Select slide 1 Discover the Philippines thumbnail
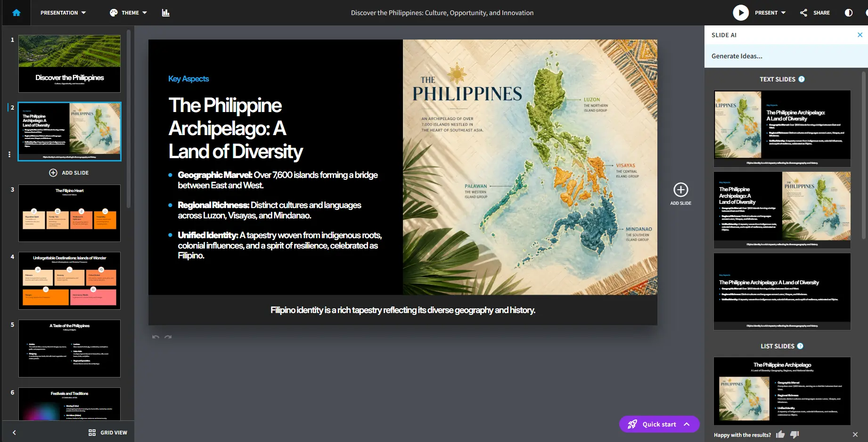 pyautogui.click(x=69, y=64)
